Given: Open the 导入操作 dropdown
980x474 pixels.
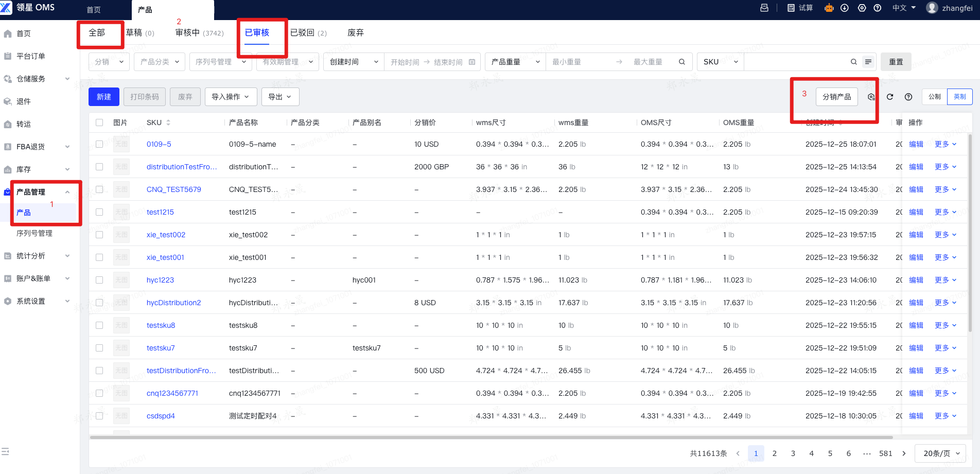Looking at the screenshot, I should pyautogui.click(x=230, y=97).
